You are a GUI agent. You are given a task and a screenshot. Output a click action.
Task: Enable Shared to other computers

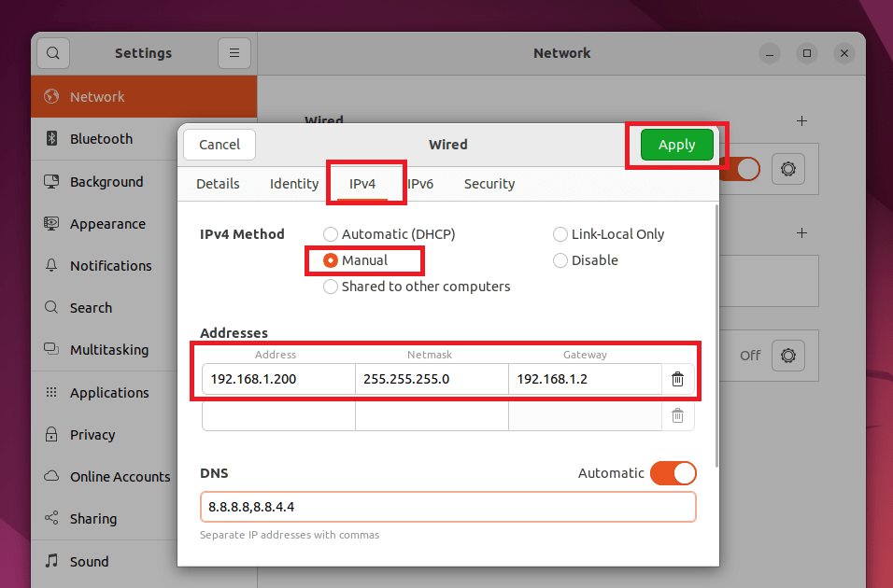pos(331,287)
